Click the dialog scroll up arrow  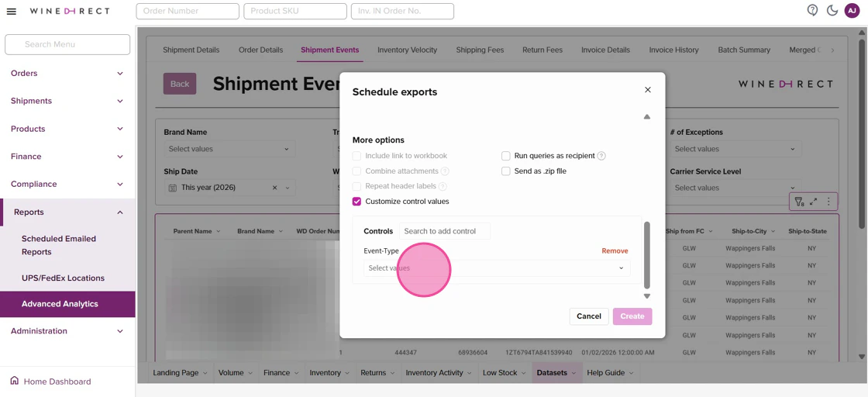pyautogui.click(x=646, y=117)
